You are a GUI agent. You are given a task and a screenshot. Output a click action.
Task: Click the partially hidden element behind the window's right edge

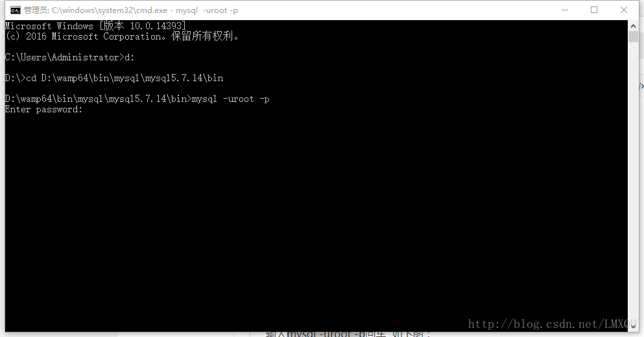point(641,86)
